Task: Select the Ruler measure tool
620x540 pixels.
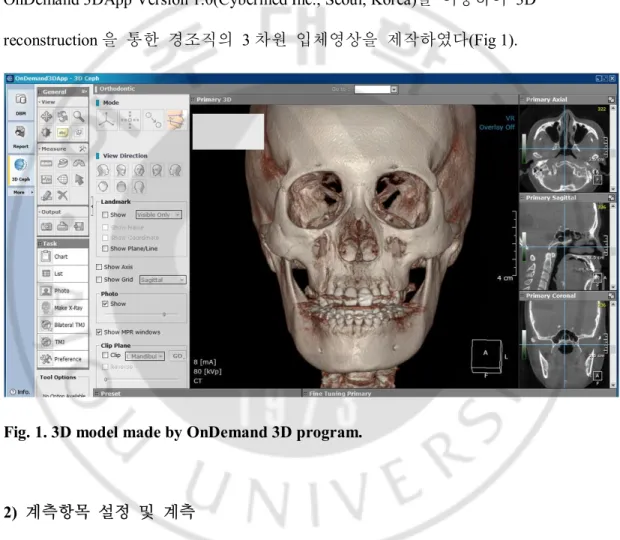Action: coord(46,163)
